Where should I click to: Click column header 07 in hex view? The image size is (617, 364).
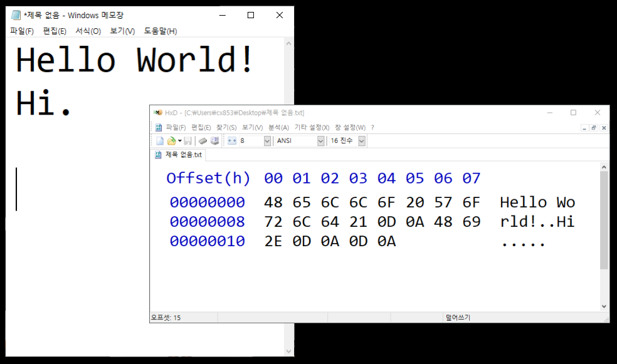click(x=472, y=179)
